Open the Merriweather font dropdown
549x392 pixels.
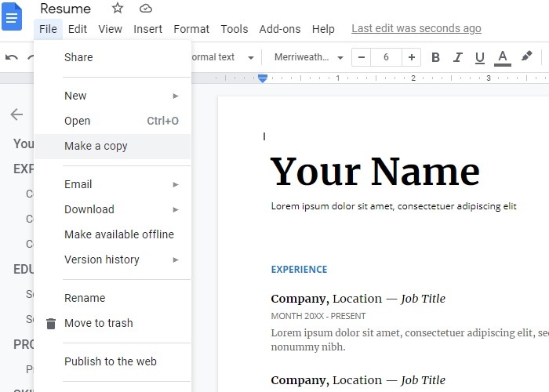pos(308,57)
